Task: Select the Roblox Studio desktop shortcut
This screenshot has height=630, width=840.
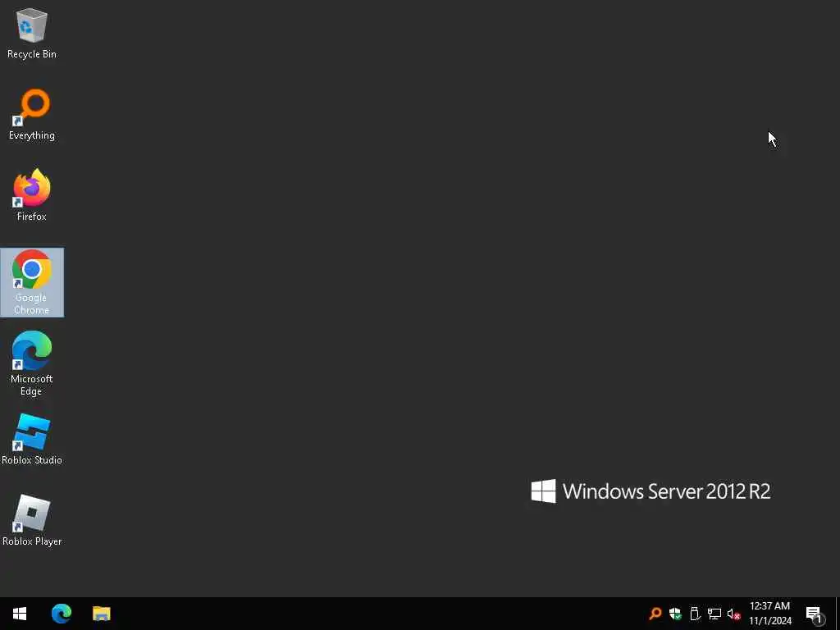Action: click(x=32, y=440)
